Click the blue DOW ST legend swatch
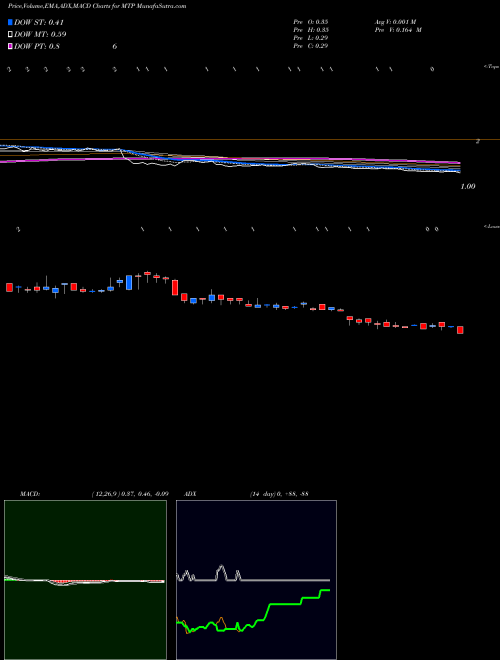This screenshot has width=500, height=660. click(x=10, y=22)
